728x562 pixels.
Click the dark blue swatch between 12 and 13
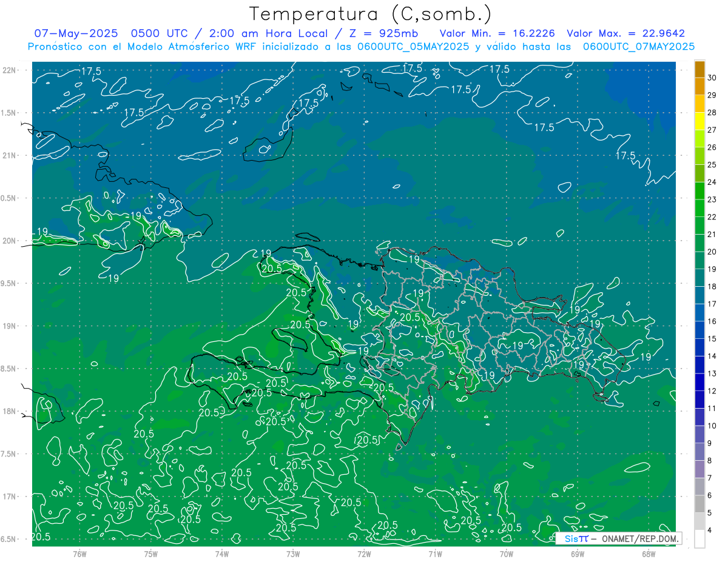click(x=699, y=383)
